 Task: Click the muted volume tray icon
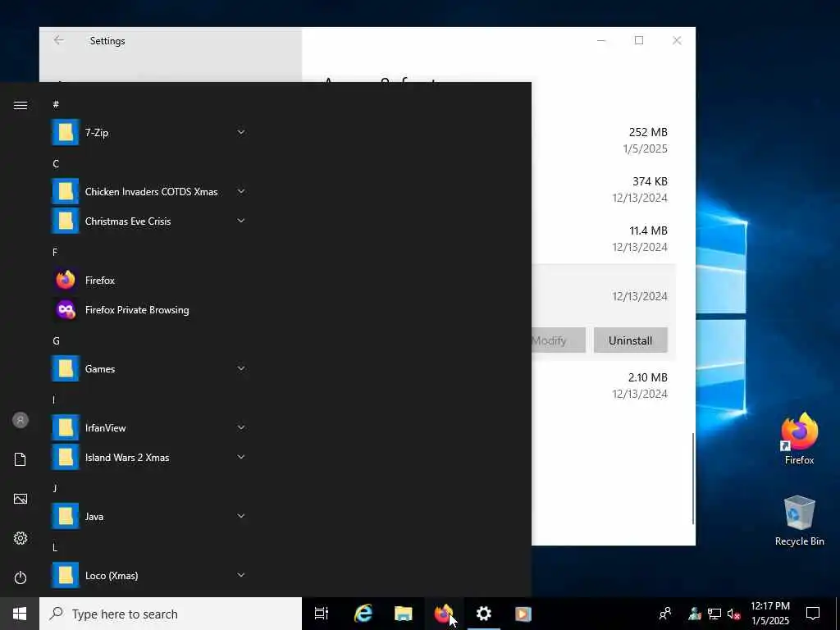coord(734,614)
